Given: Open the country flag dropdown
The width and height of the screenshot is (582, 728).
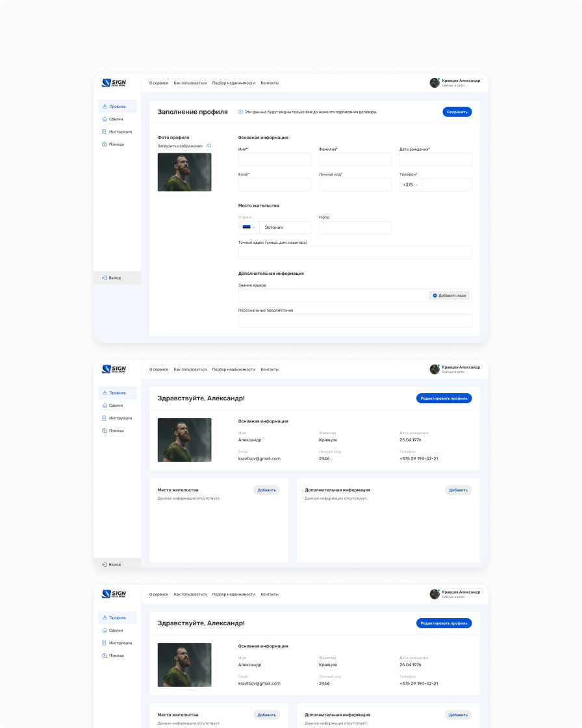Looking at the screenshot, I should pos(249,227).
